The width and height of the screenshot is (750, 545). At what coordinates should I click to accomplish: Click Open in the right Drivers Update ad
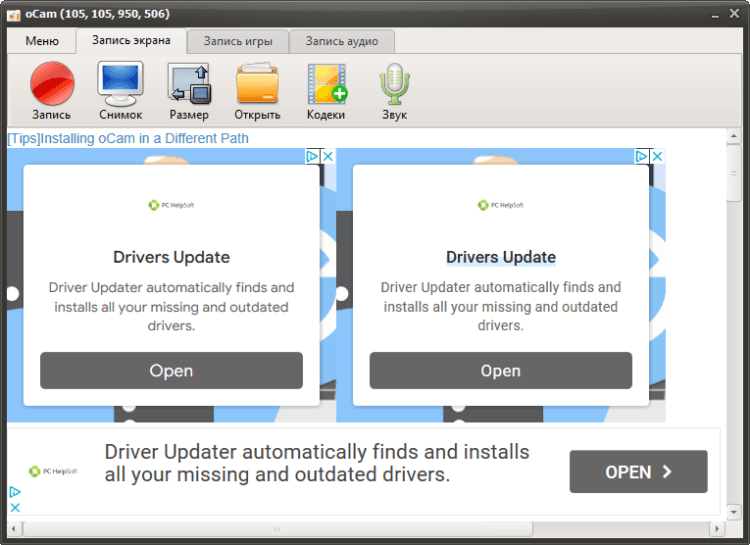tap(501, 371)
